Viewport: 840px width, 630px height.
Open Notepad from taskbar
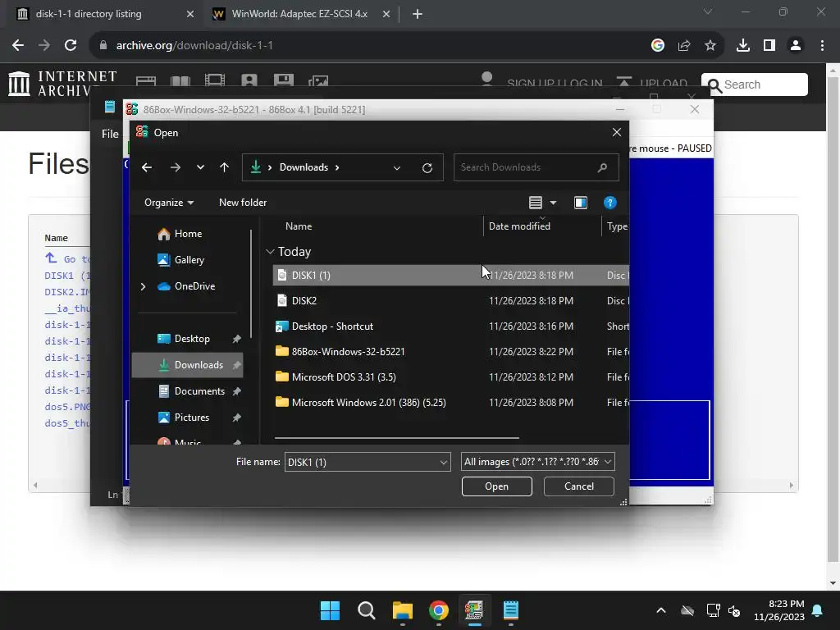point(511,610)
